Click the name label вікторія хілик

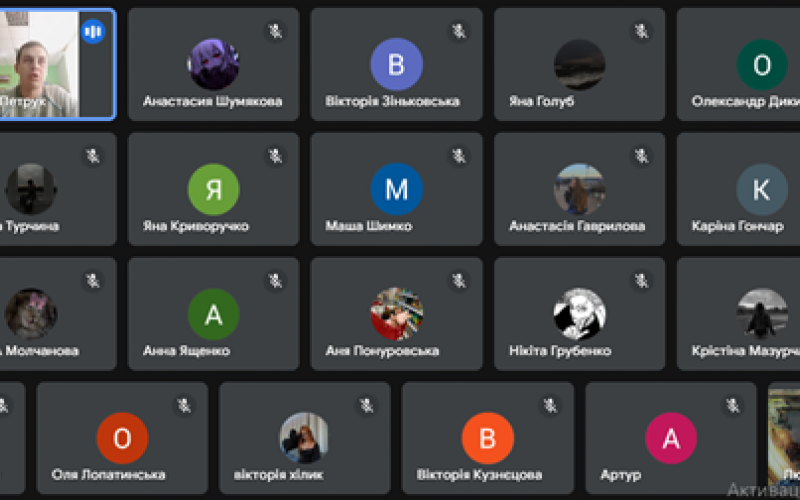tap(279, 475)
